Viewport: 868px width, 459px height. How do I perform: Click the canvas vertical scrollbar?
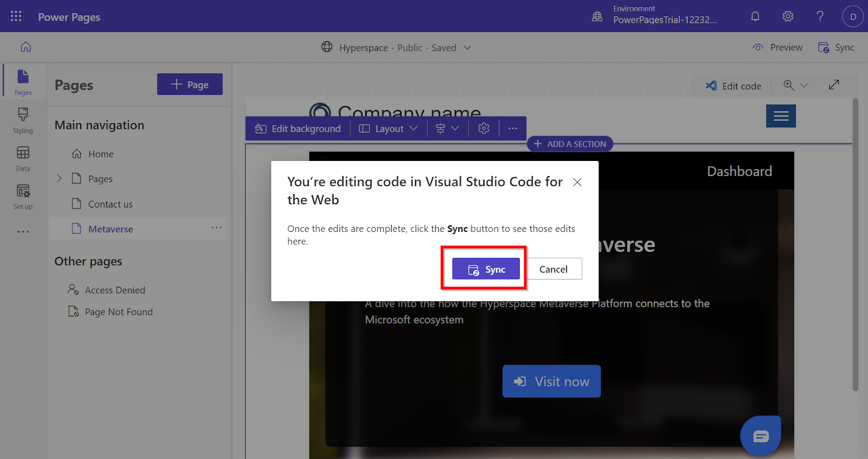coord(856,244)
